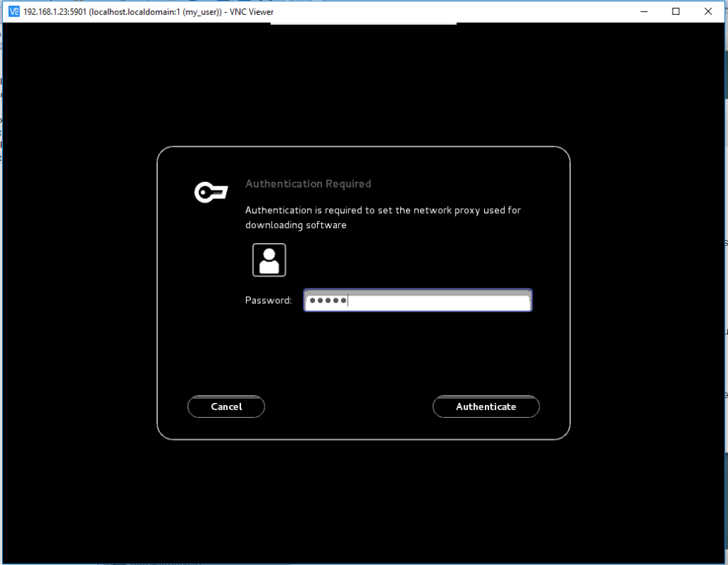This screenshot has width=728, height=565.
Task: Click the VNC Viewer title bar text
Action: click(x=149, y=12)
